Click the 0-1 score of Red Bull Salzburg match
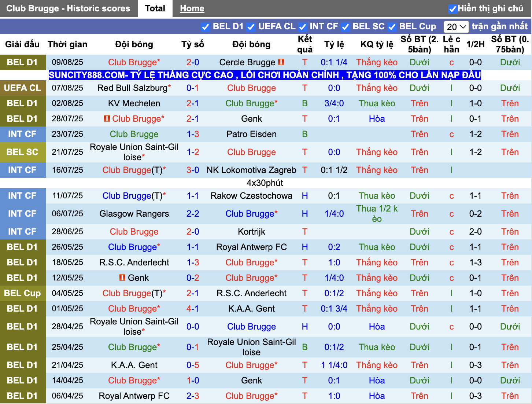Screen dimensions: 532x404 coord(193,88)
